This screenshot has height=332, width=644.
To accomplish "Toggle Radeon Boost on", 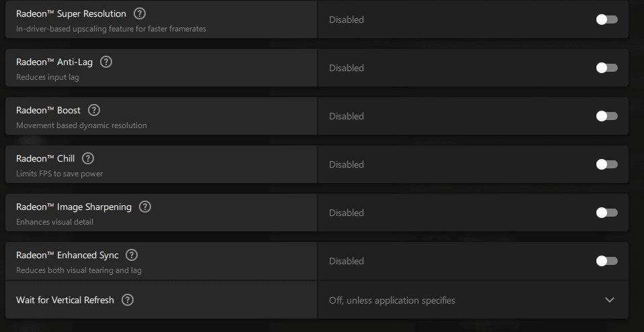I will (607, 116).
